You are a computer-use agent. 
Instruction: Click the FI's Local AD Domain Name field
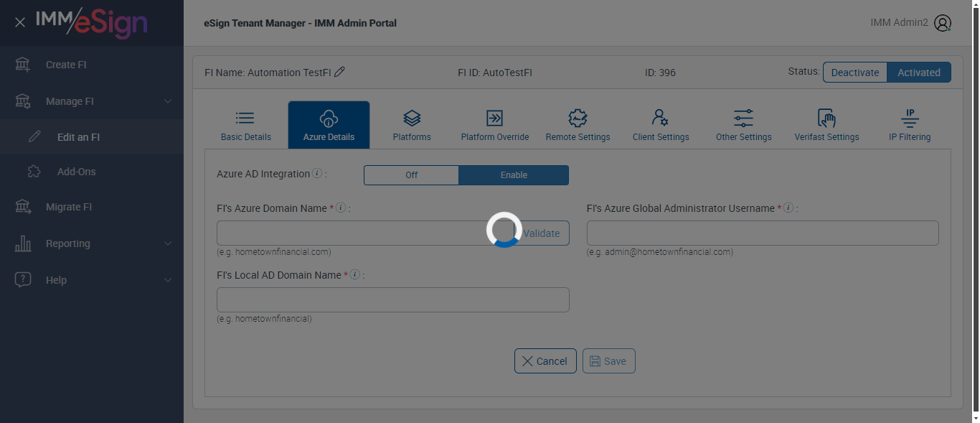click(x=393, y=300)
